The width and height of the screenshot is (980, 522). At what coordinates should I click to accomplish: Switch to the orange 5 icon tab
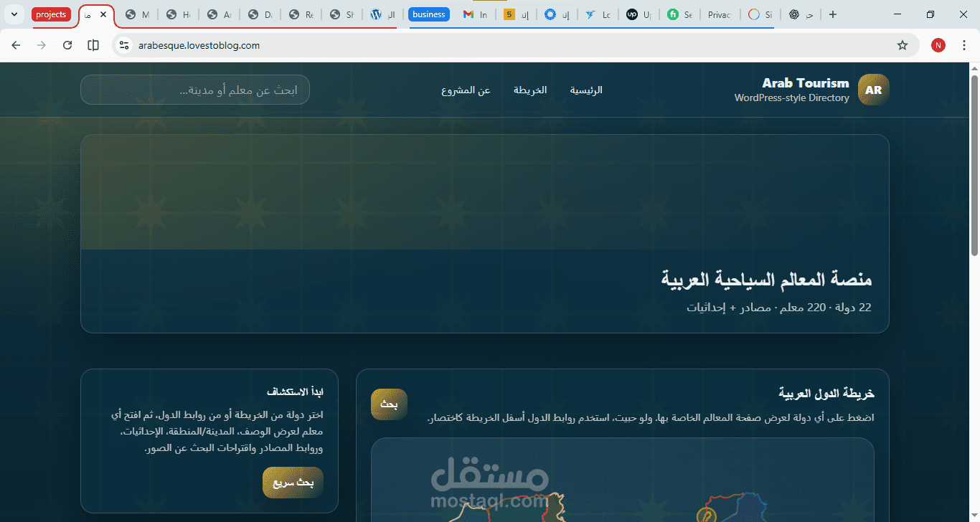pos(516,14)
